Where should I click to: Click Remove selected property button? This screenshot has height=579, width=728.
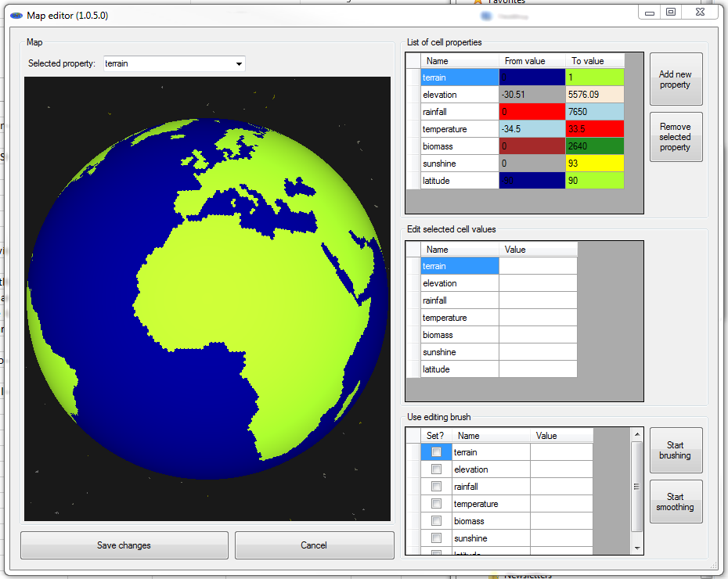click(675, 137)
